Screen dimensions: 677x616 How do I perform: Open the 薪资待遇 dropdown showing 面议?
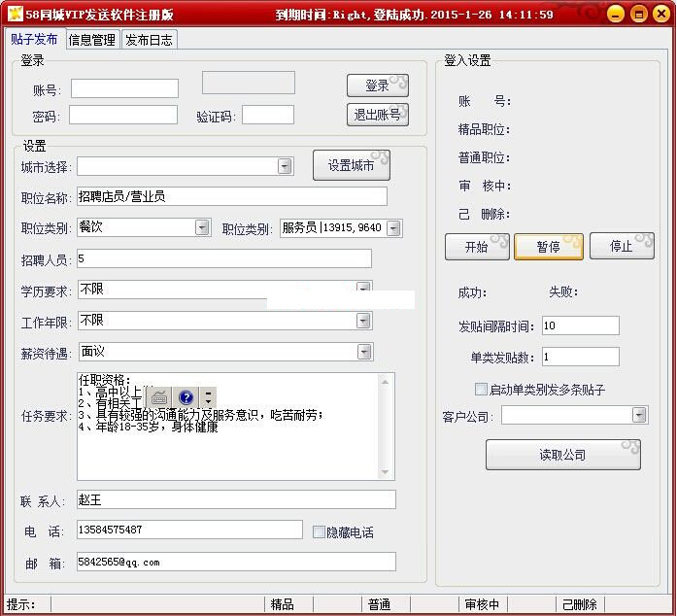click(363, 352)
